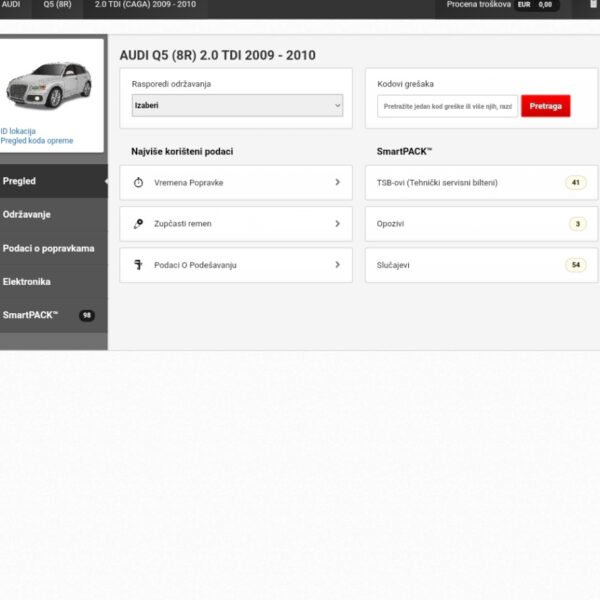Click the adjustment tool icon beside Podaci O Podešavanju
The image size is (600, 600).
(138, 265)
